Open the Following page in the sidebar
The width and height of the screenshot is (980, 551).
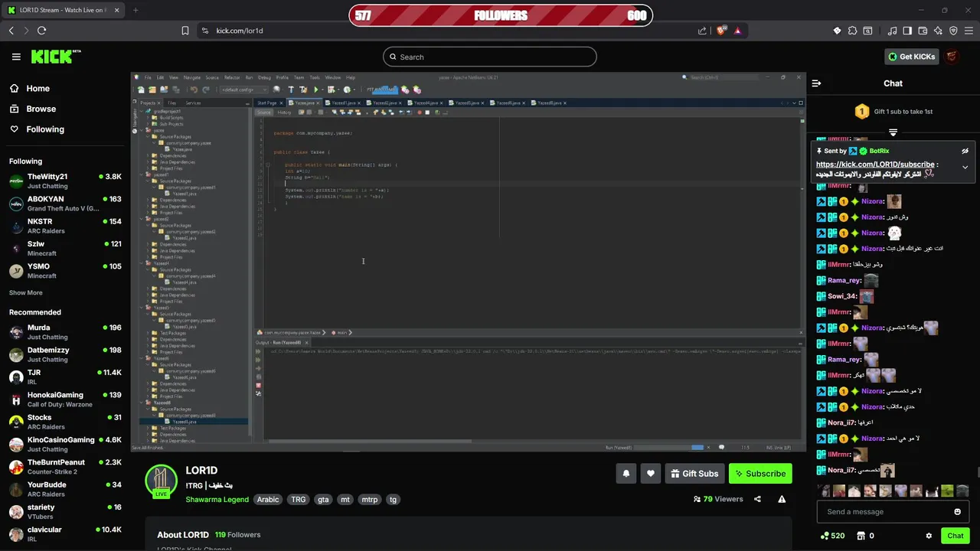click(x=37, y=129)
